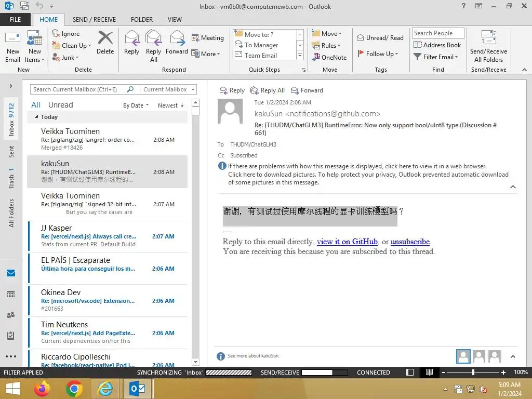Screen dimensions: 532x399
Task: Click the ribbon Forward icon
Action: (177, 43)
